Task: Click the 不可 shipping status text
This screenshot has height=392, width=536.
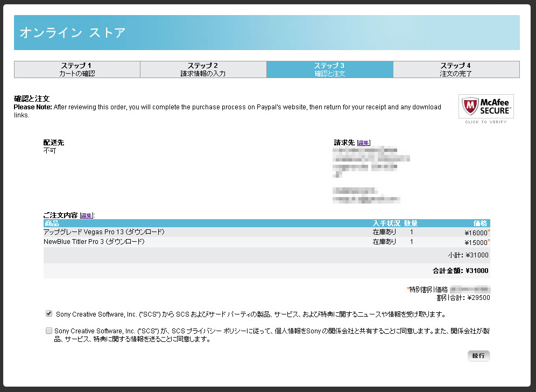Action: point(50,151)
